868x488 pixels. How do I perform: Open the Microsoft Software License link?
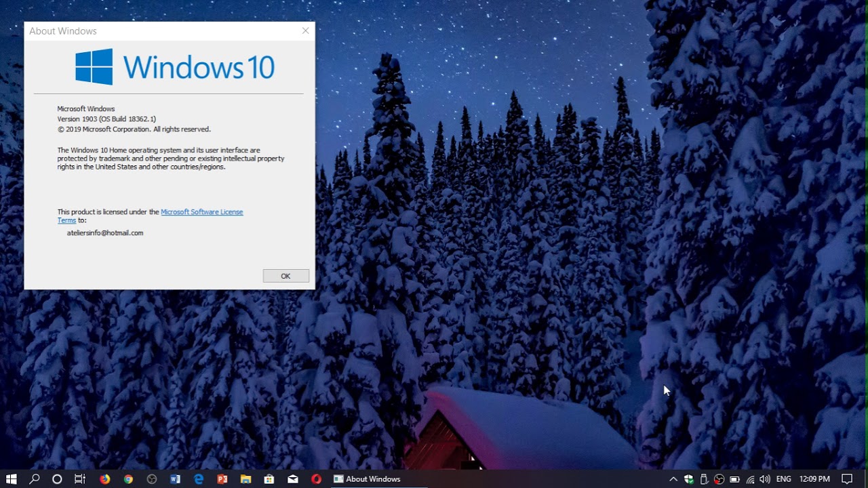(x=201, y=212)
